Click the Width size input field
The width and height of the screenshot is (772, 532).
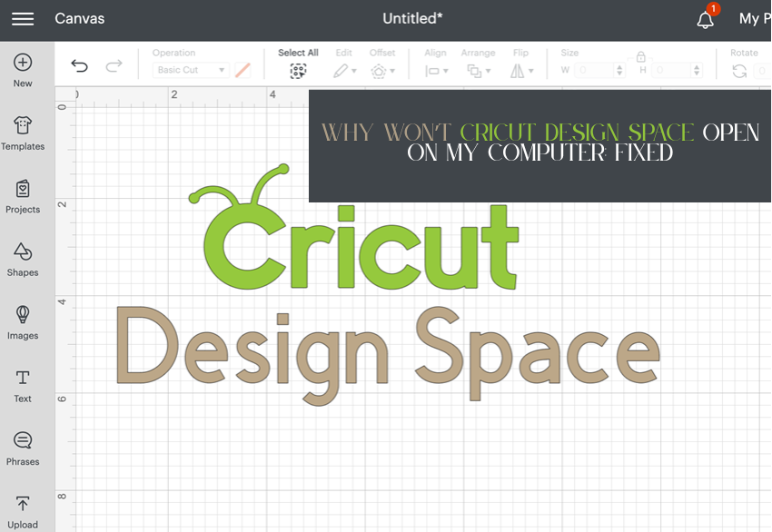pos(595,69)
